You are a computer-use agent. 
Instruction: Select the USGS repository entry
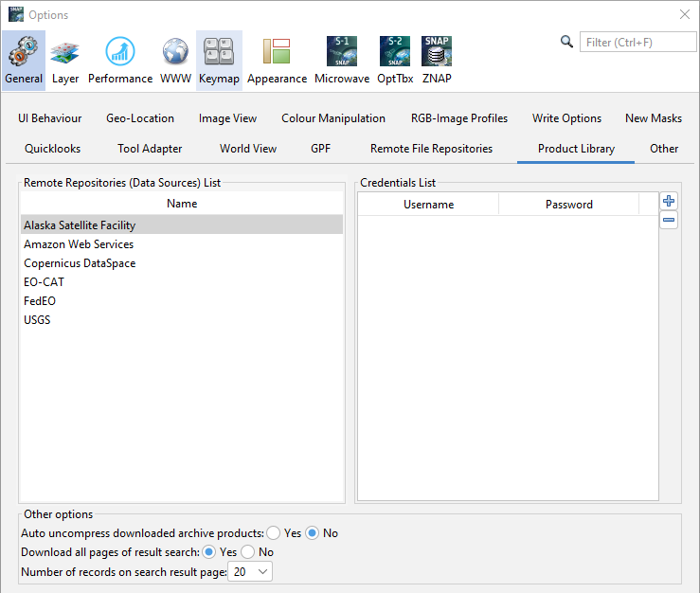point(38,320)
